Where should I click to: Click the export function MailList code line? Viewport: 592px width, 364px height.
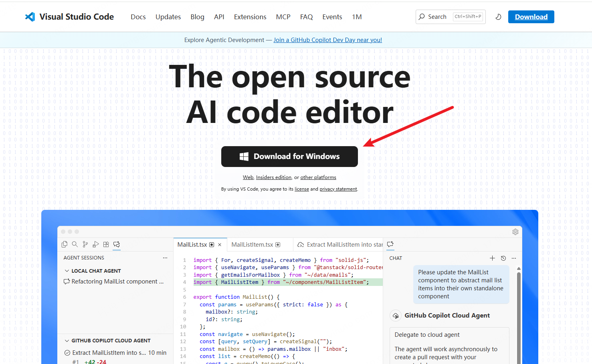[236, 297]
